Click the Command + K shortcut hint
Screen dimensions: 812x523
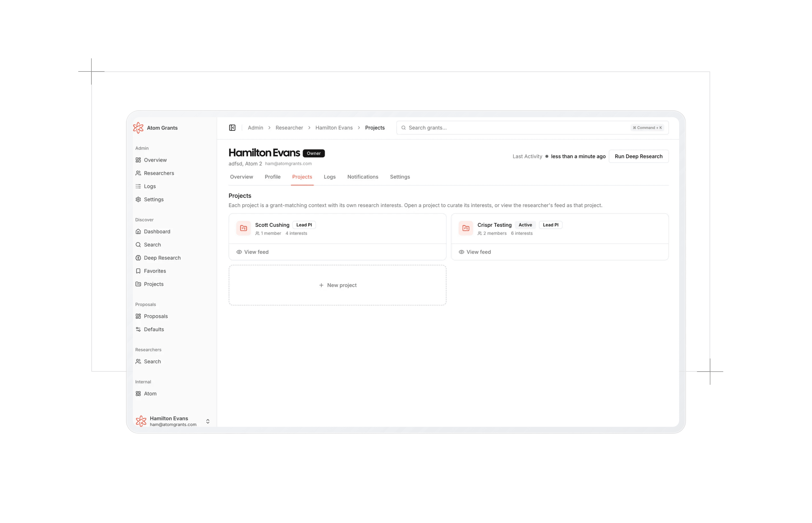[x=647, y=128]
